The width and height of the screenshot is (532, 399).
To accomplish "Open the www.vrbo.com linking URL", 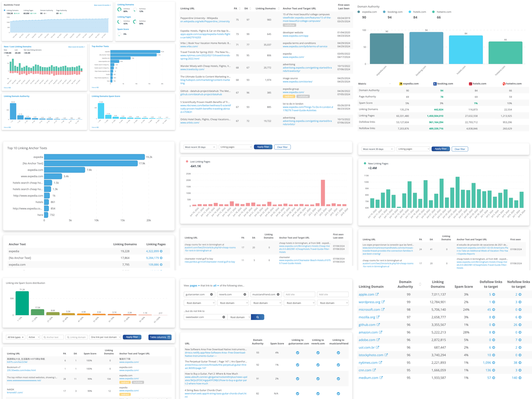I will click(189, 47).
